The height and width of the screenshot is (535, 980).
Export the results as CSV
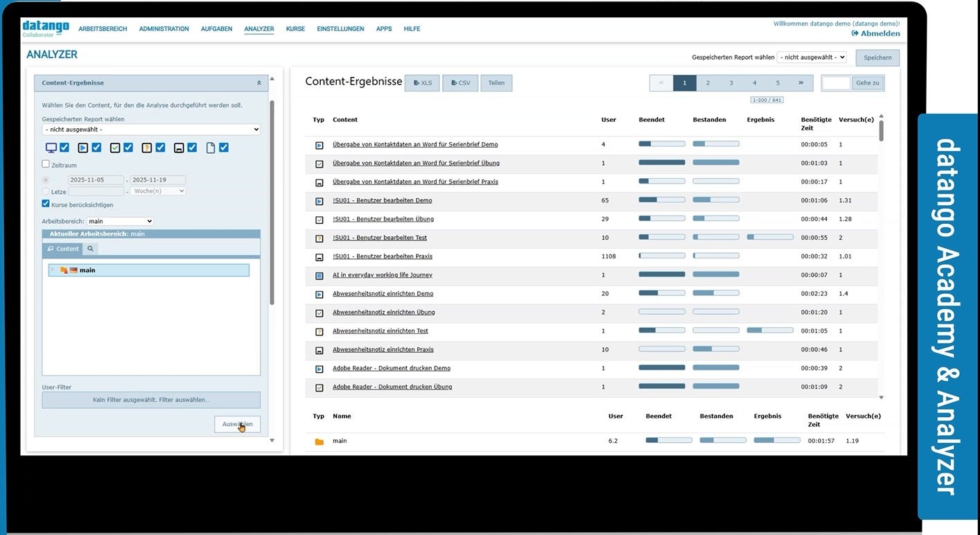coord(460,83)
